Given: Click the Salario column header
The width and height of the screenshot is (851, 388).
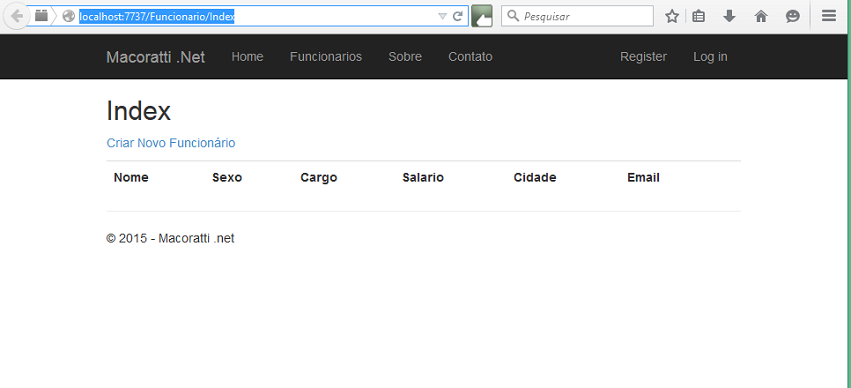Looking at the screenshot, I should [423, 177].
